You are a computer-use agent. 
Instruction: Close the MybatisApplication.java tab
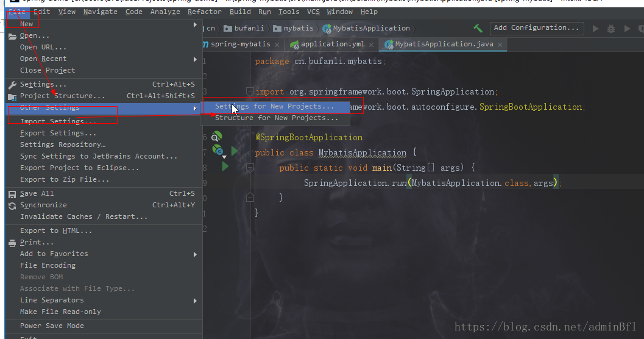500,45
